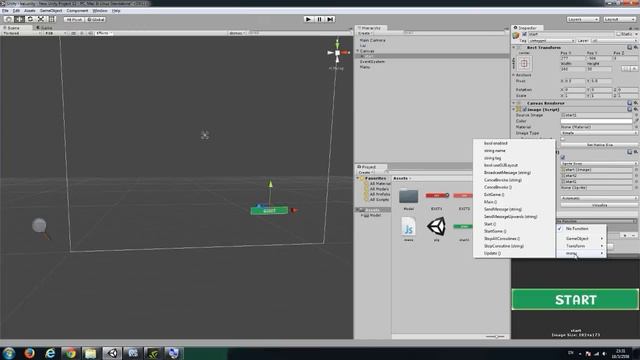
Task: Collapse the Rect Transform component
Action: pyautogui.click(x=514, y=48)
